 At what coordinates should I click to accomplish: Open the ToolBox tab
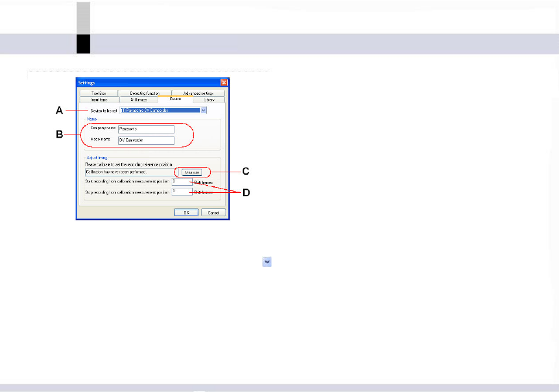pos(99,93)
